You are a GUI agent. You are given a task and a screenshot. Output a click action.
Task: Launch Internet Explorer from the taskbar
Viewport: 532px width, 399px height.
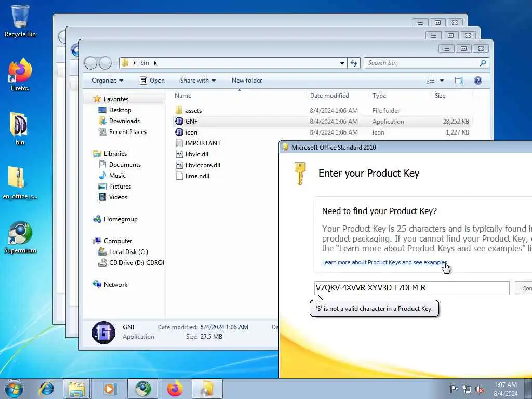tap(46, 389)
